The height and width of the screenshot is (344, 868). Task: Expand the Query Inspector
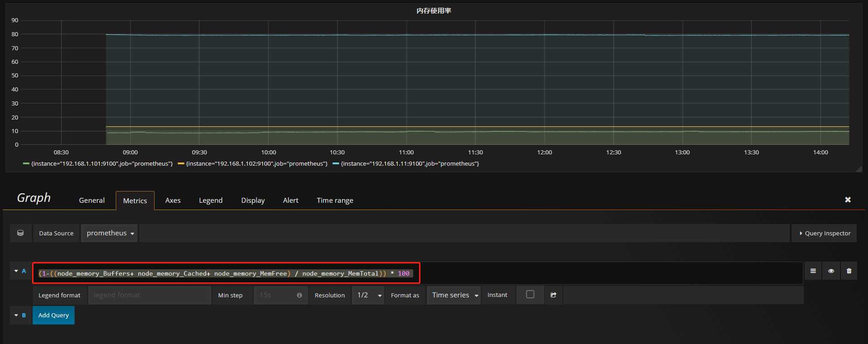824,233
